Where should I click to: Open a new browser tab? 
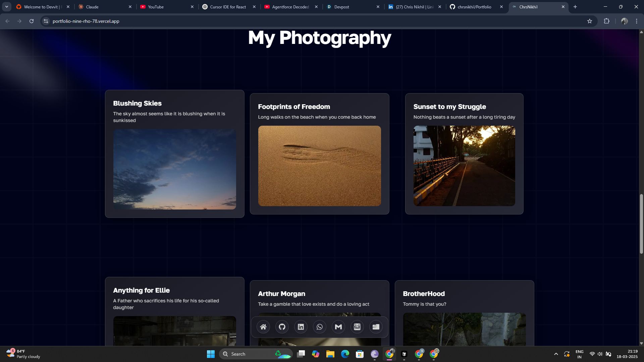pos(575,7)
